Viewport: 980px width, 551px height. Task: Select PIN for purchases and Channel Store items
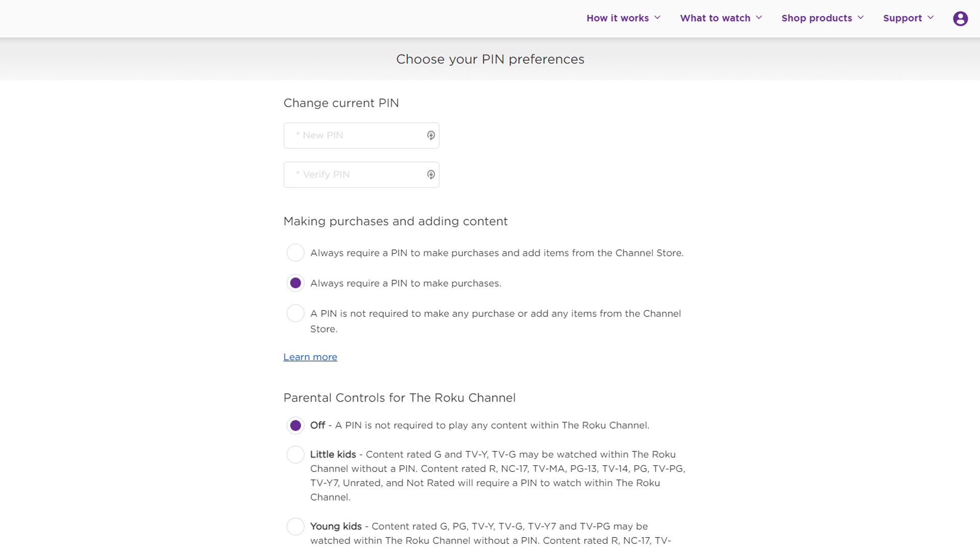click(x=296, y=253)
